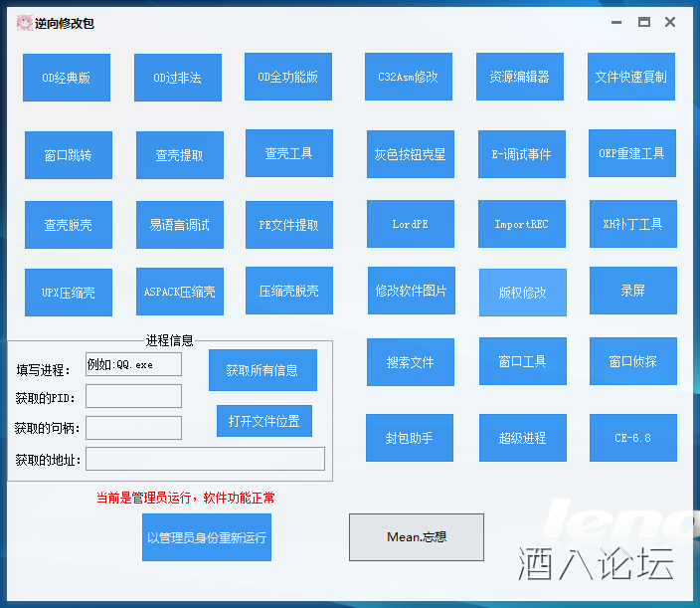Click the 获取所有信息 button
Screen dimensions: 700x608
click(x=262, y=370)
